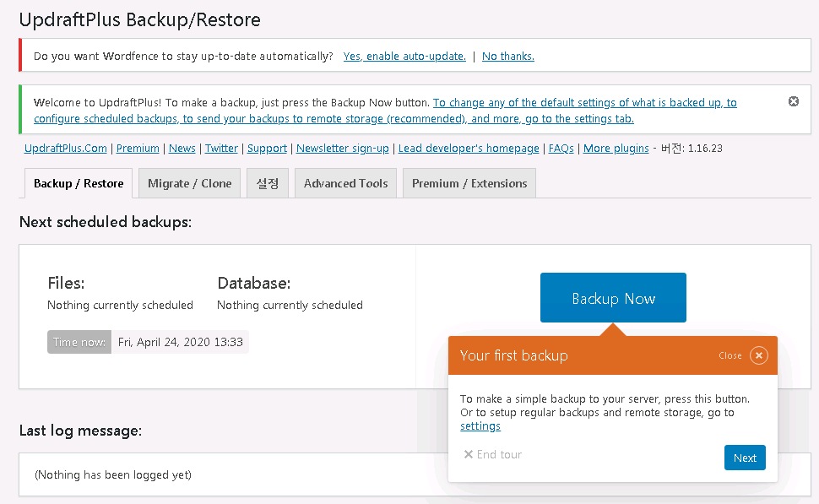This screenshot has height=504, width=819.
Task: Close the Your first backup tour popup
Action: (x=759, y=355)
